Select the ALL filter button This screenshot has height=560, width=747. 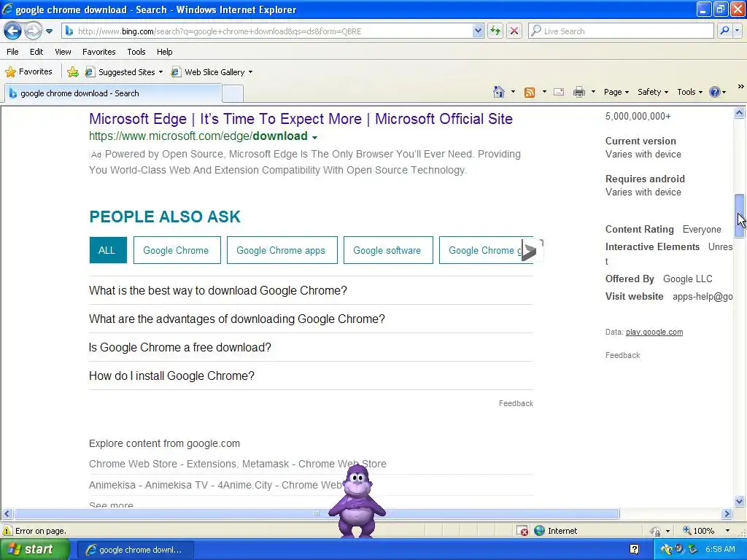(x=108, y=250)
